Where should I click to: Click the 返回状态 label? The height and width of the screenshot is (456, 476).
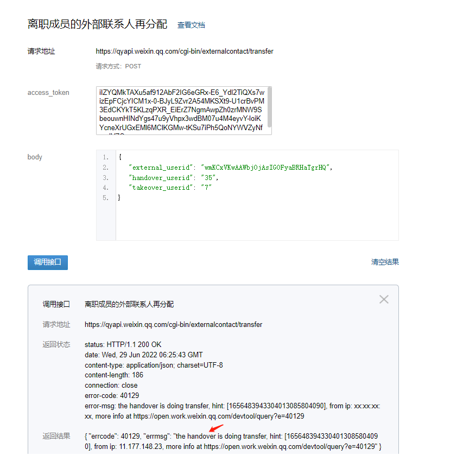56,344
